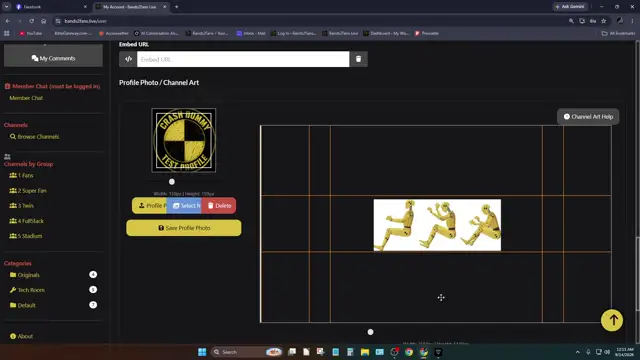Open the Windows Start menu
Image resolution: width=640 pixels, height=360 pixels.
(x=202, y=352)
